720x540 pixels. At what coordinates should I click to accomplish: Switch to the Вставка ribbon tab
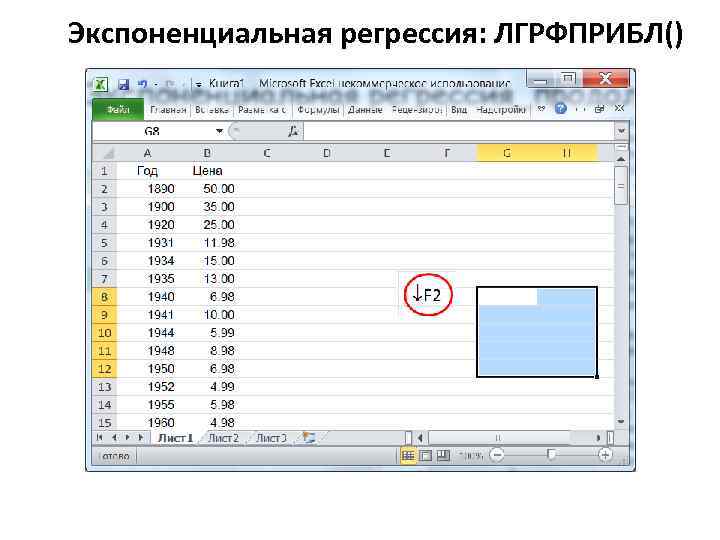[212, 110]
